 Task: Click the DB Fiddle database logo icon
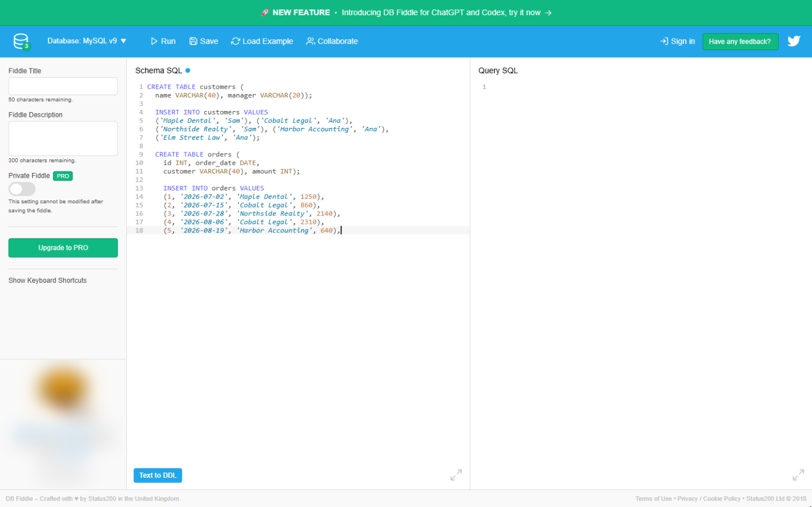coord(22,41)
